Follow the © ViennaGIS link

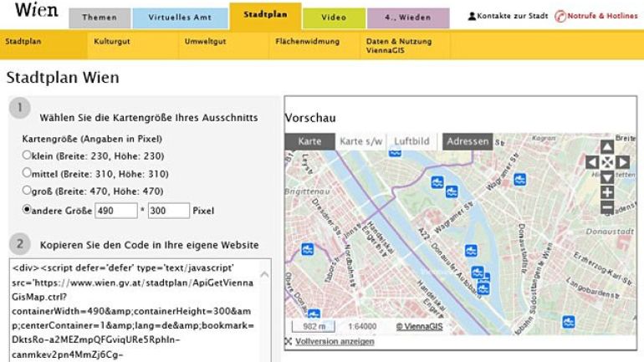pyautogui.click(x=419, y=327)
